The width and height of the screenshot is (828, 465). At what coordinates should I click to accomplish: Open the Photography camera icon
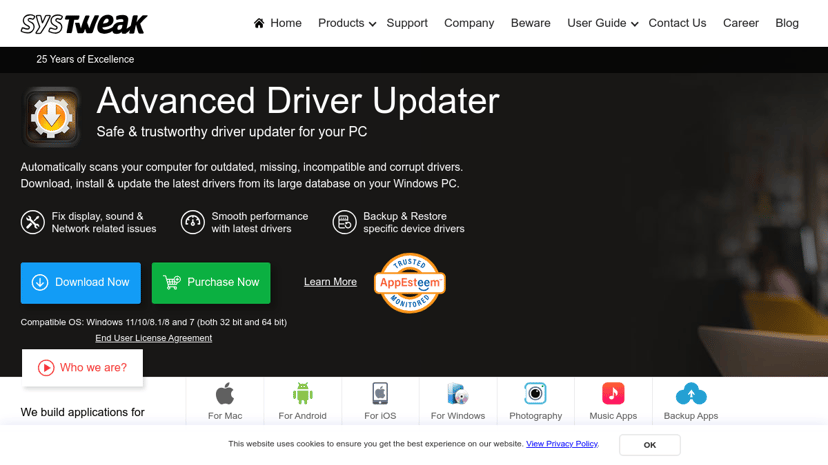[x=535, y=394]
